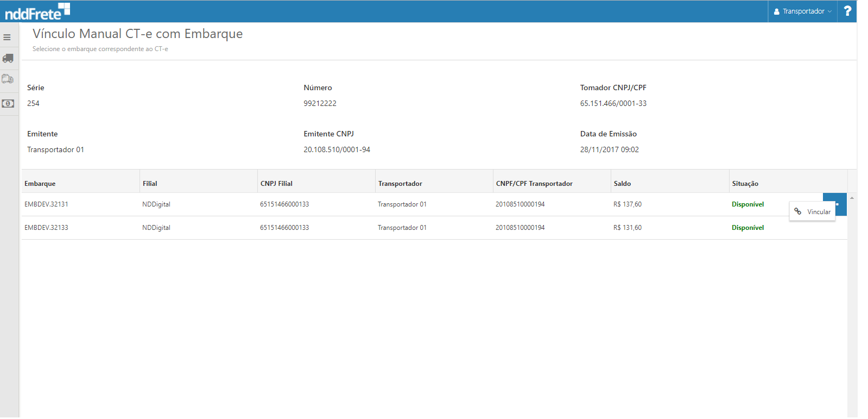Click the chain link icon beside Vincular

pos(798,211)
